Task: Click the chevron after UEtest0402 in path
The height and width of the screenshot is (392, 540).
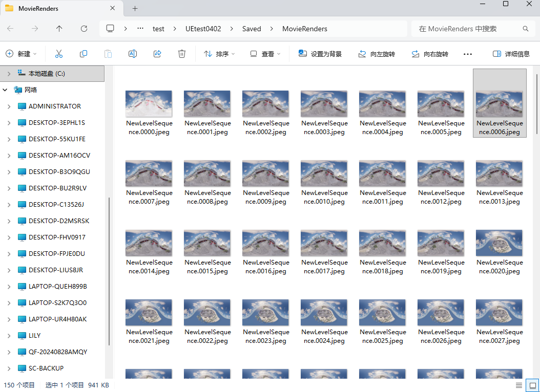Action: point(232,29)
